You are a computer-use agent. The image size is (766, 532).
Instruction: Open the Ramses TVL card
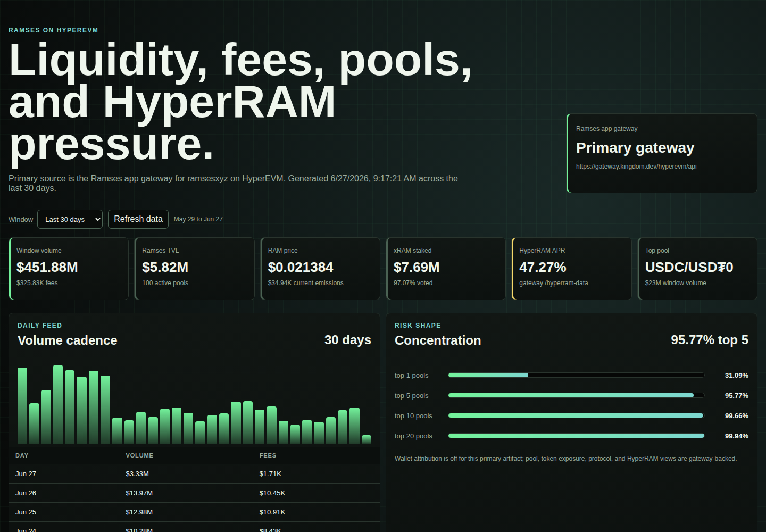coord(195,269)
